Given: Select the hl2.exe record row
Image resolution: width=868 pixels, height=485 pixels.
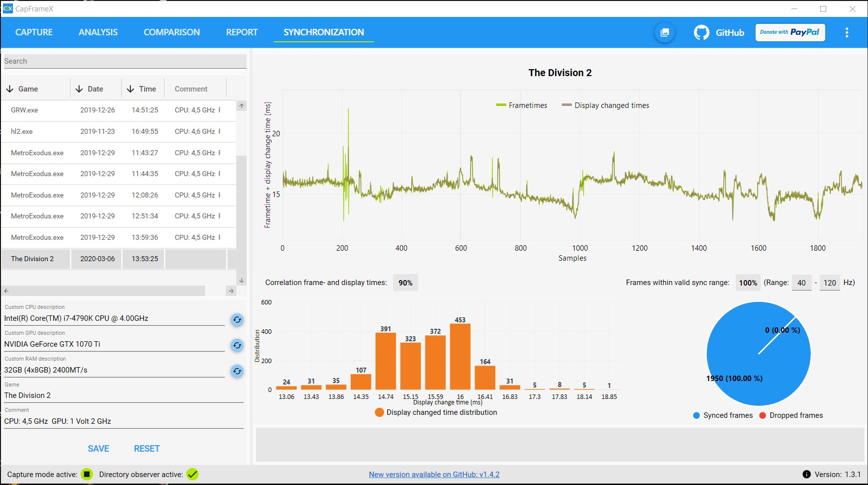Looking at the screenshot, I should [118, 132].
